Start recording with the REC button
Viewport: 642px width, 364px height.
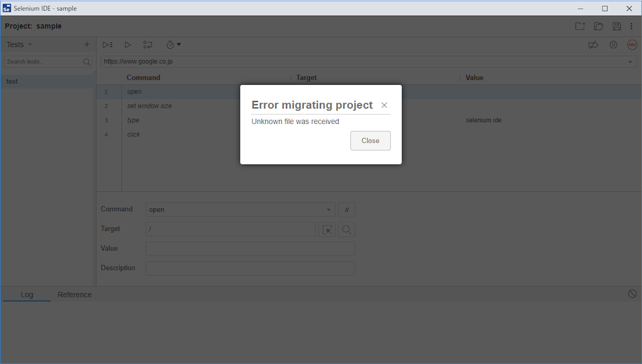(632, 44)
